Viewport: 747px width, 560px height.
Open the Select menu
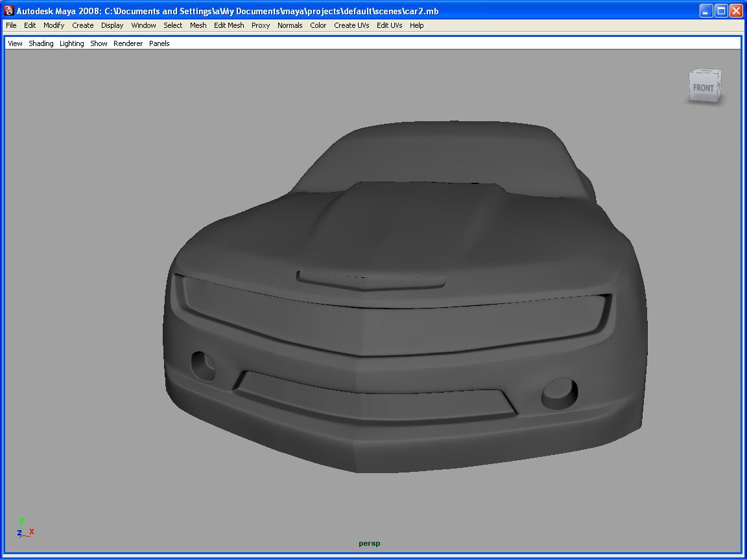coord(173,25)
